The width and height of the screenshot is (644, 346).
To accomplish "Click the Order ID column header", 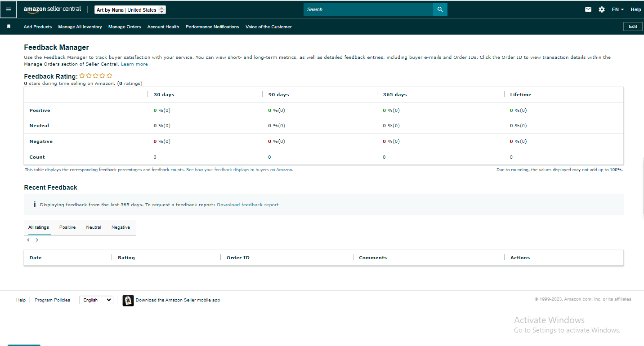I will pyautogui.click(x=238, y=258).
